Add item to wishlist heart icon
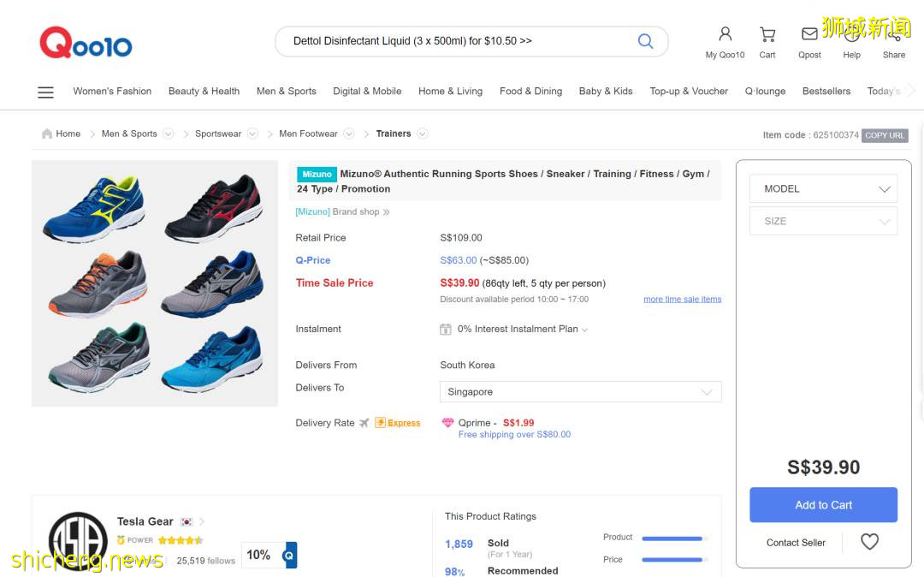This screenshot has width=924, height=577. (869, 542)
